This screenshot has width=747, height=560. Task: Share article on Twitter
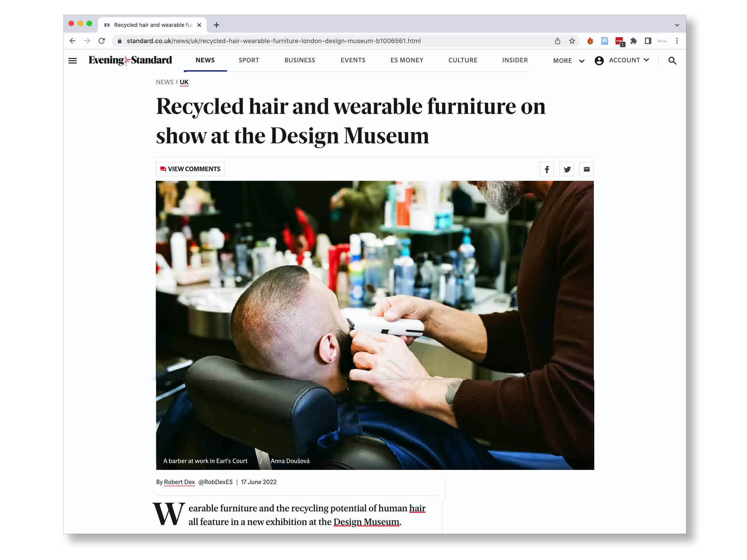566,169
